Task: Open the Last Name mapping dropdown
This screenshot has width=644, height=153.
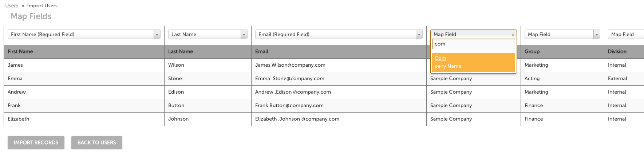Action: click(x=208, y=34)
